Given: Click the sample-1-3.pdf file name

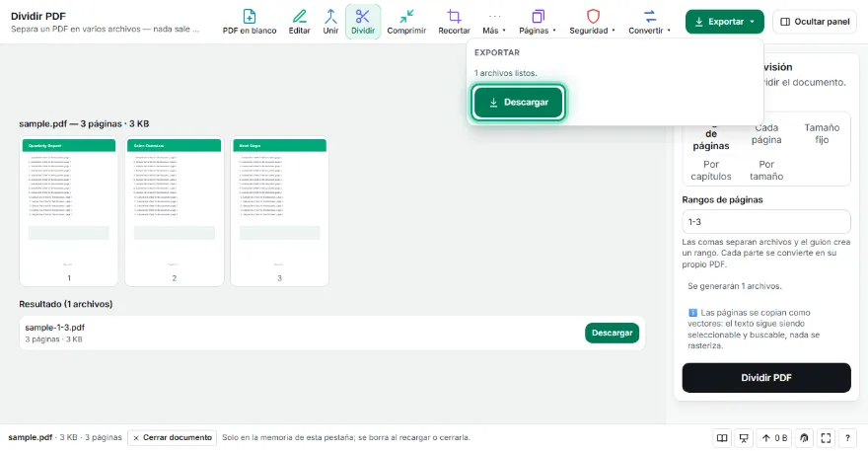Looking at the screenshot, I should [x=55, y=328].
